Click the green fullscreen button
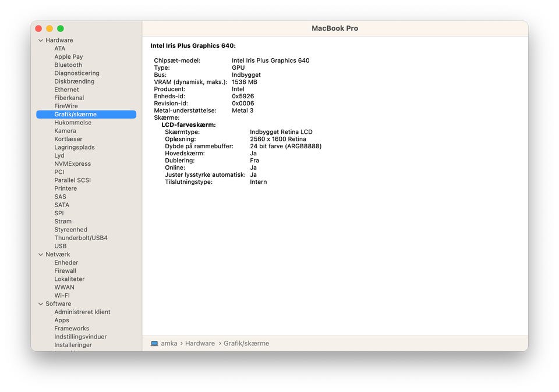Image resolution: width=559 pixels, height=392 pixels. tap(61, 28)
